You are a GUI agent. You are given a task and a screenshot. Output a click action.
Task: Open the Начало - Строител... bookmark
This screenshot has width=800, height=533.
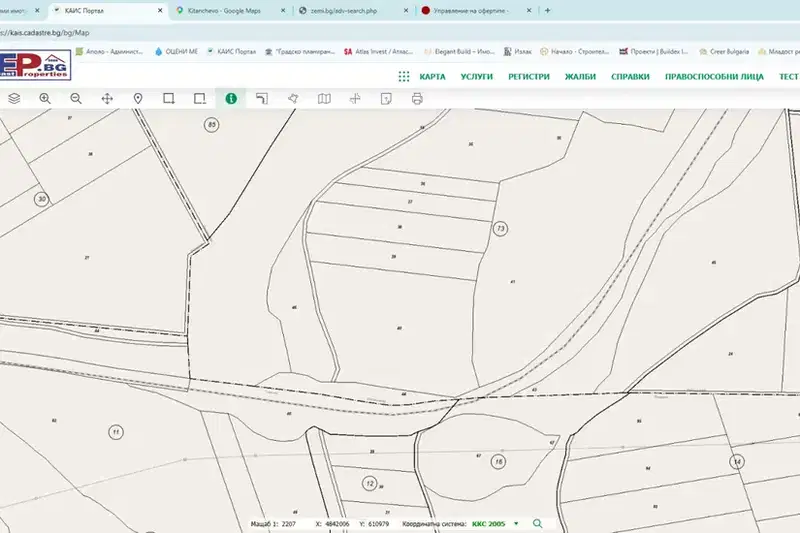click(x=574, y=52)
